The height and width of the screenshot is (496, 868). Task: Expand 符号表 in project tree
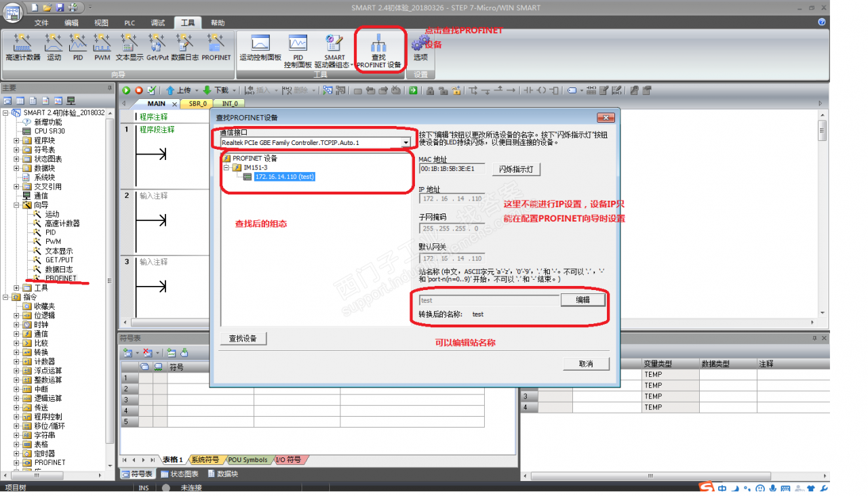(x=17, y=150)
